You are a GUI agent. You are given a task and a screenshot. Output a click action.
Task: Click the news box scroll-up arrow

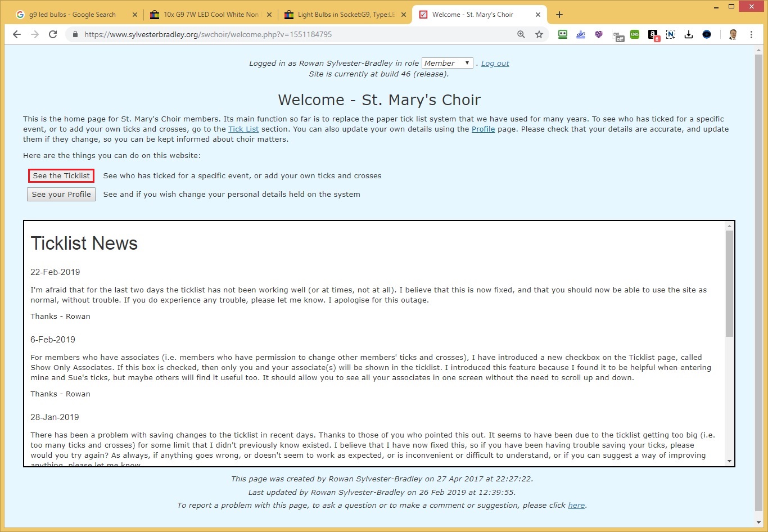point(729,226)
